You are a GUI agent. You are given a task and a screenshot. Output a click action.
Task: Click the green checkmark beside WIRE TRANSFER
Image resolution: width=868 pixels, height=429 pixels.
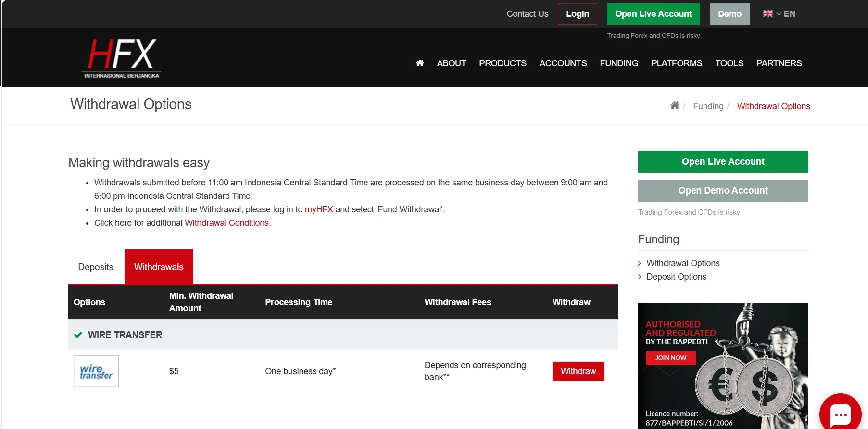point(78,335)
